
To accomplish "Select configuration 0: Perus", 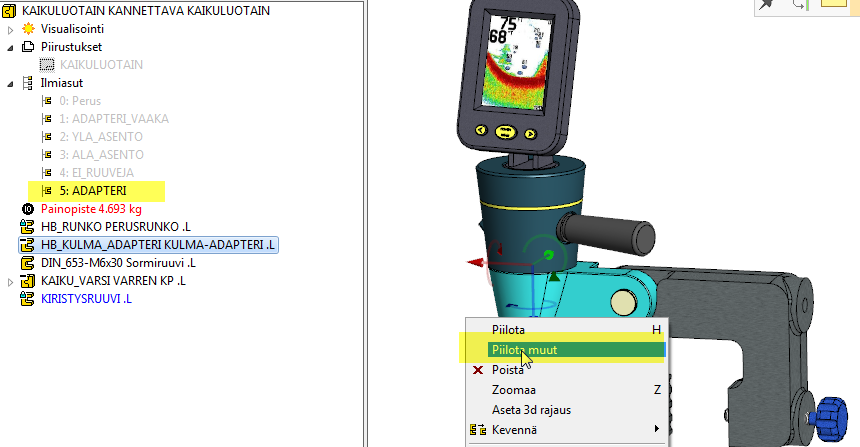I will 80,101.
